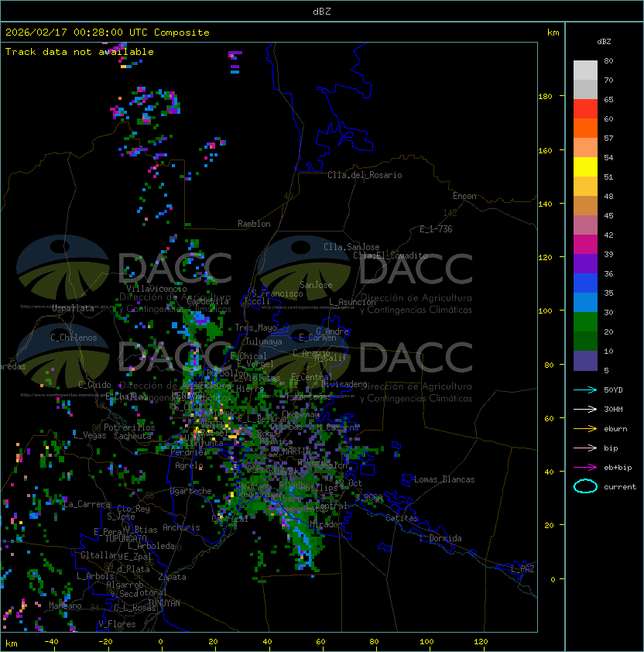Click the 'Manzano' map label
Screen dimensions: 644x652
(65, 606)
